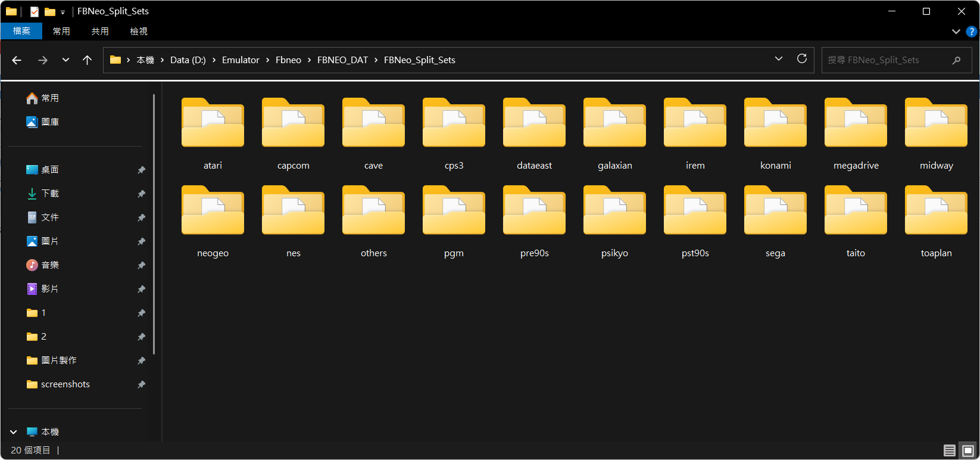Open the Help question mark icon
This screenshot has width=980, height=460.
coord(971,32)
